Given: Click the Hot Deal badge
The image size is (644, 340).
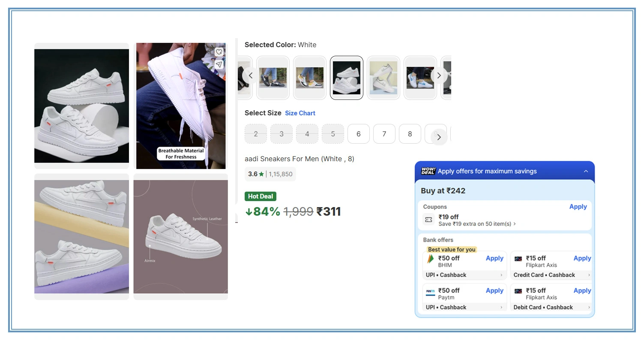Looking at the screenshot, I should pyautogui.click(x=260, y=196).
